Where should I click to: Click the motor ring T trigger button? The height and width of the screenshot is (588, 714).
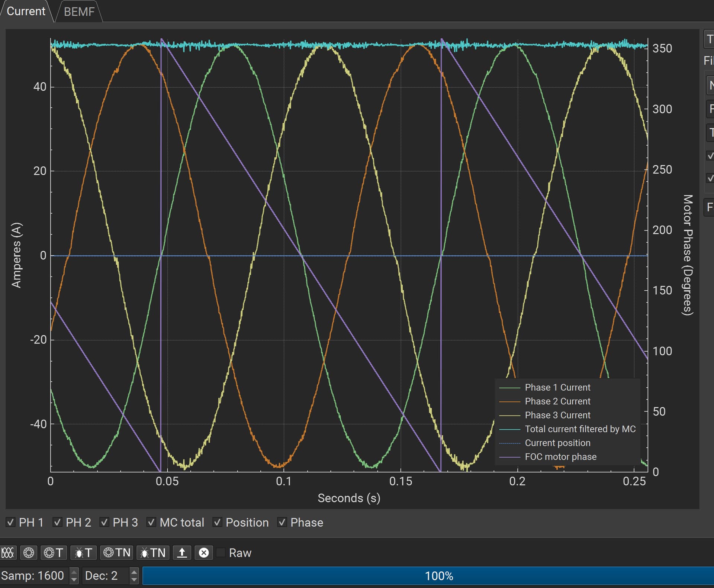54,553
